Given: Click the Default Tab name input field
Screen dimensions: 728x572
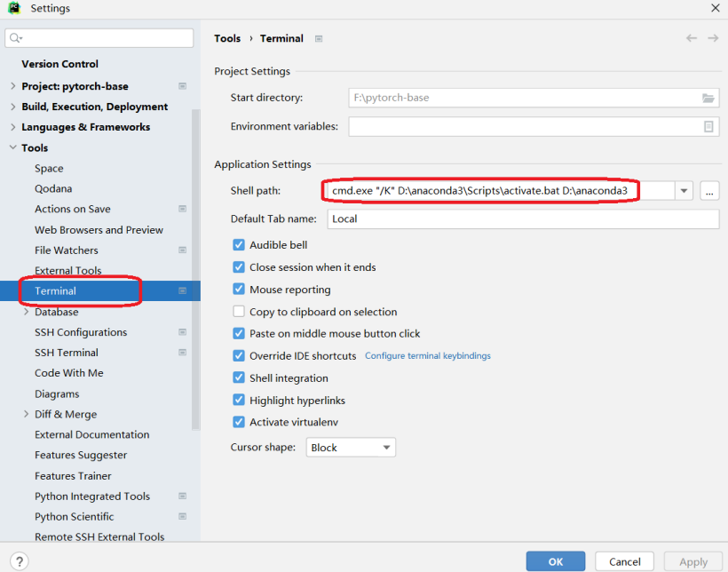Looking at the screenshot, I should coord(522,218).
